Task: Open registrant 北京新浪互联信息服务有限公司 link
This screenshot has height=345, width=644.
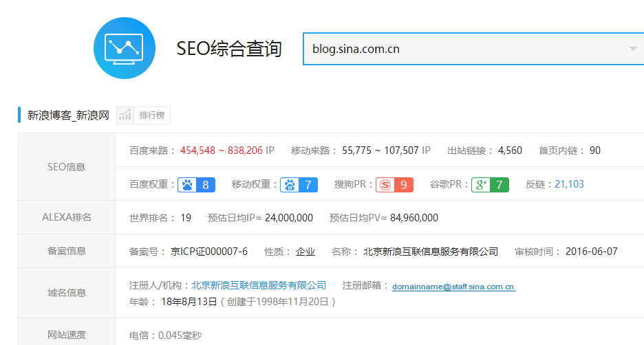Action: 259,285
